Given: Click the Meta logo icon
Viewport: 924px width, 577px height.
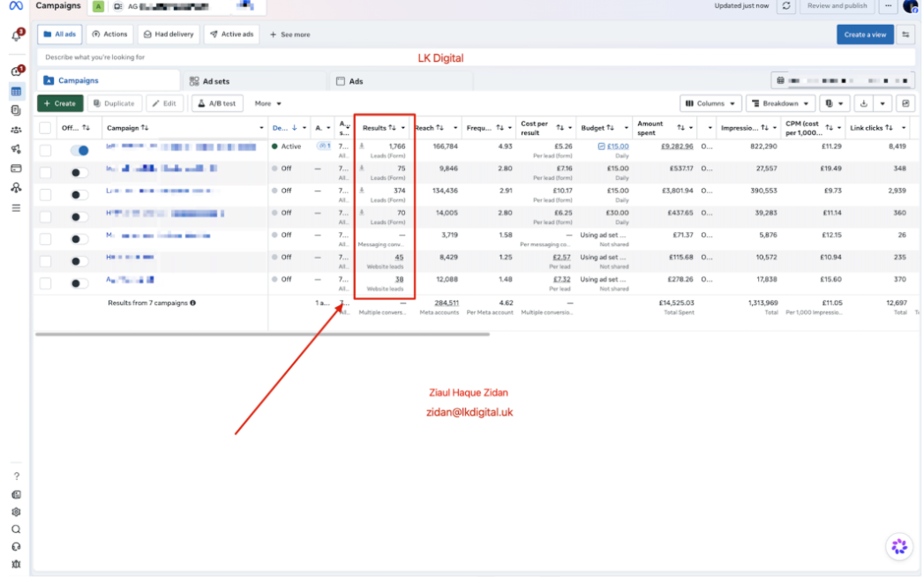Looking at the screenshot, I should point(16,6).
